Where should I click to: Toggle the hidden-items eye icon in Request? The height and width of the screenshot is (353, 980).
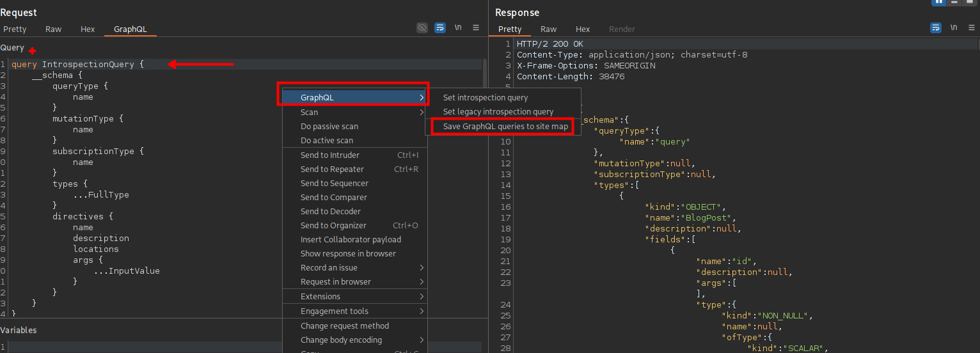[x=422, y=27]
